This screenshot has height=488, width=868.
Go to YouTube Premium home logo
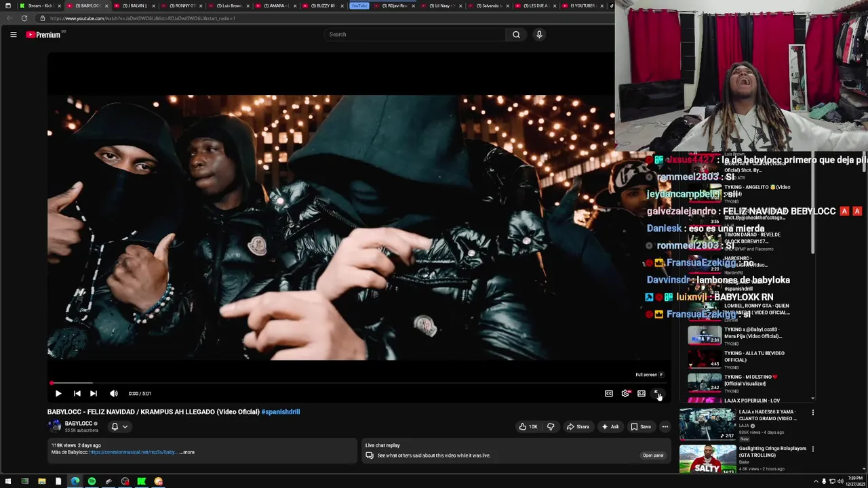(45, 35)
